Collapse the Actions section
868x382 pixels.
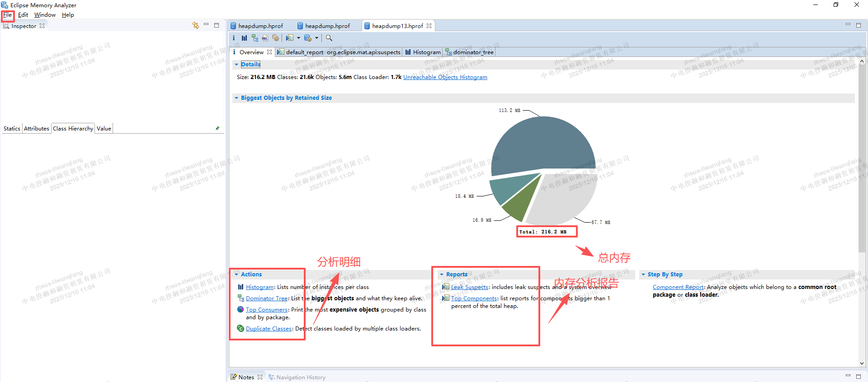pyautogui.click(x=236, y=275)
